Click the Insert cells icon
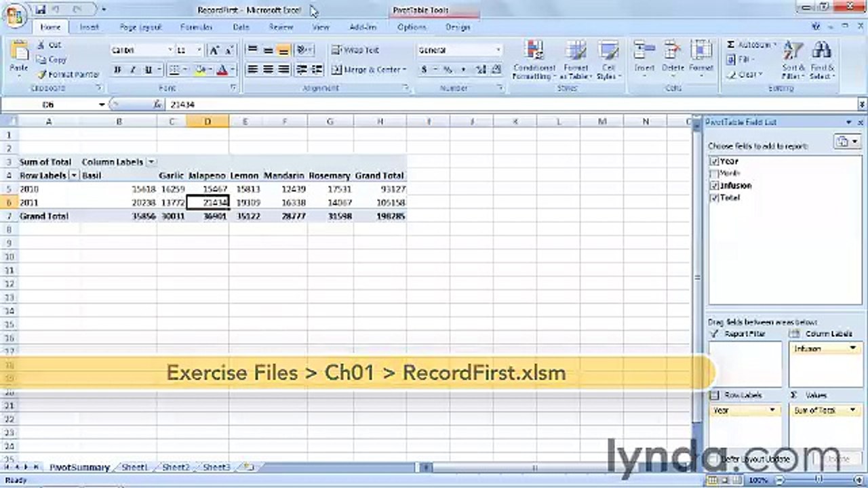The height and width of the screenshot is (488, 868). (644, 52)
